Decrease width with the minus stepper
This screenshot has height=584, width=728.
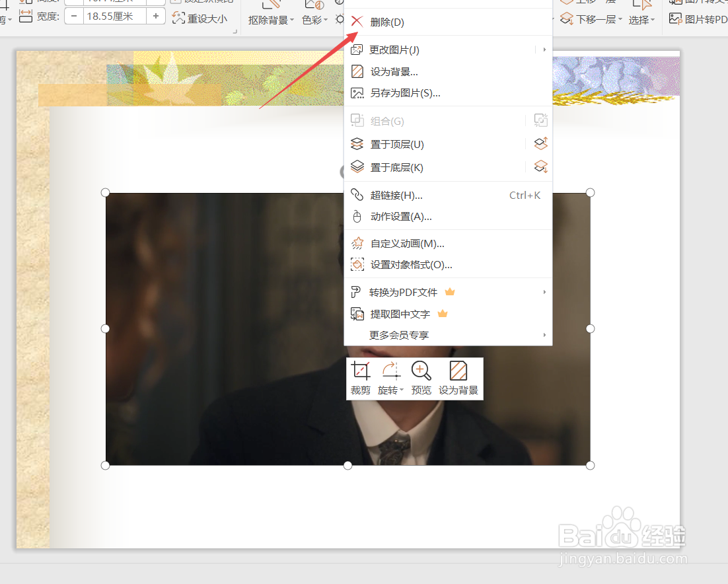pos(74,17)
